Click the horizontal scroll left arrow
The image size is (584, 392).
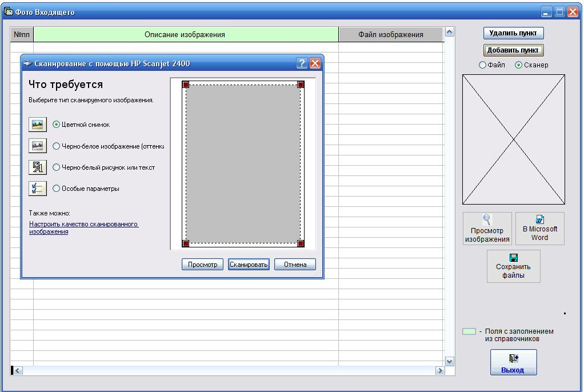18,370
